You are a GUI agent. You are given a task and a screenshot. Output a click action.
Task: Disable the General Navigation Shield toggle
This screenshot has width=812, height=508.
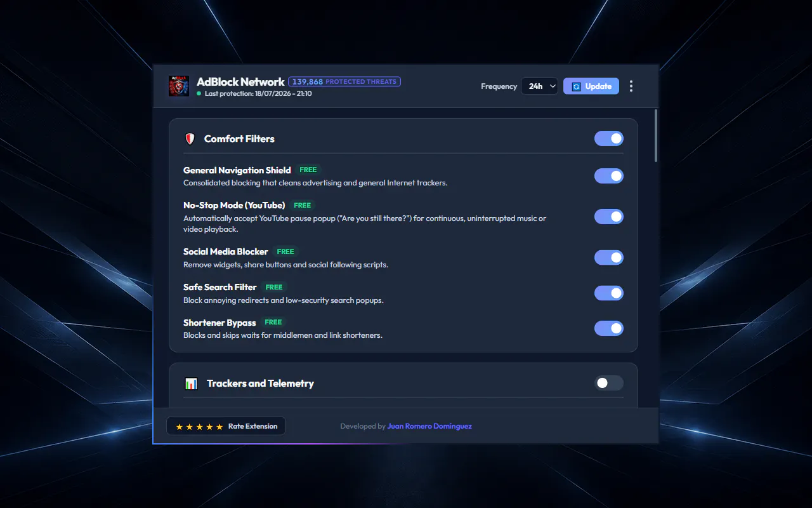(x=609, y=176)
